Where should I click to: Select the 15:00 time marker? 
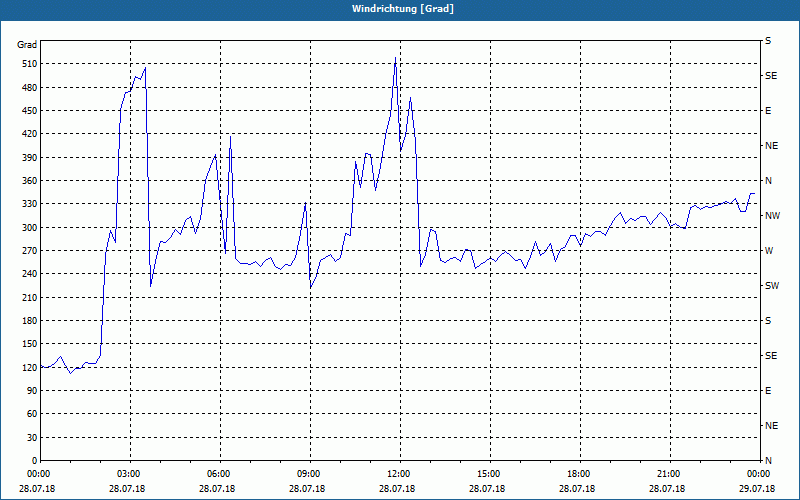[x=488, y=474]
